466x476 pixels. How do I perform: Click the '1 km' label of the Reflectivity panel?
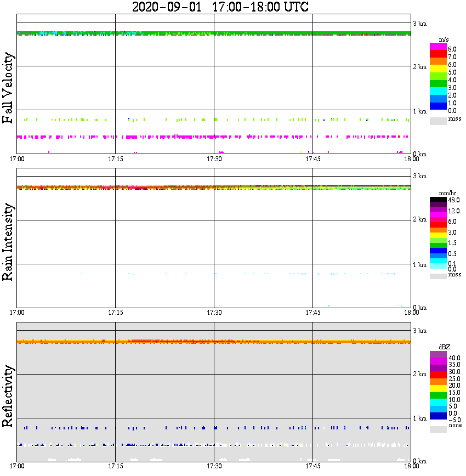click(x=419, y=418)
